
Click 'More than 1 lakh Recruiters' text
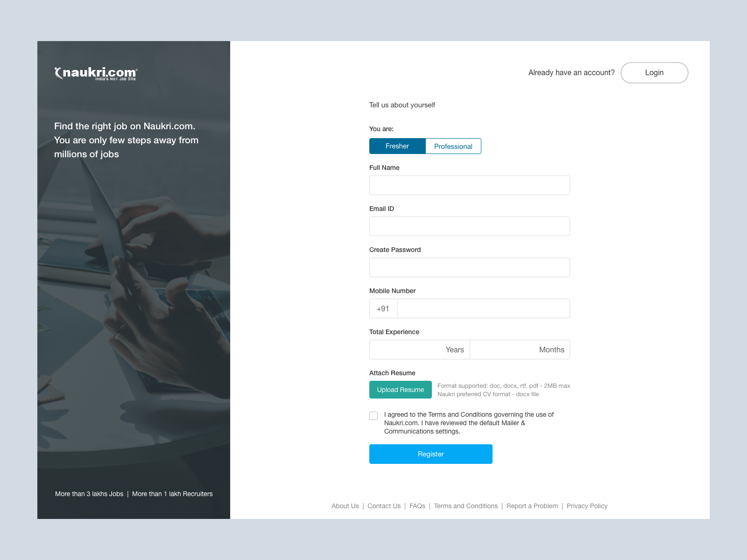point(172,494)
